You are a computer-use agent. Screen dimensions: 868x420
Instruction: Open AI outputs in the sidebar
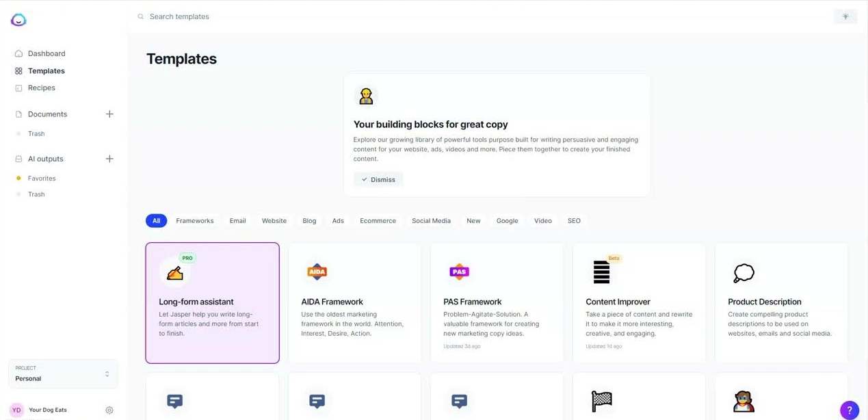[x=45, y=159]
